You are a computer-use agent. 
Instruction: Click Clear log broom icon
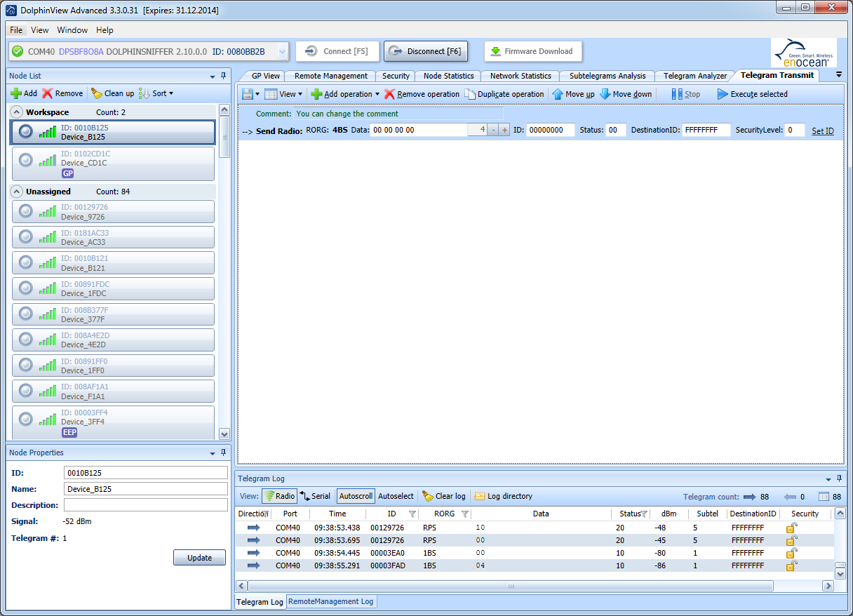(427, 496)
